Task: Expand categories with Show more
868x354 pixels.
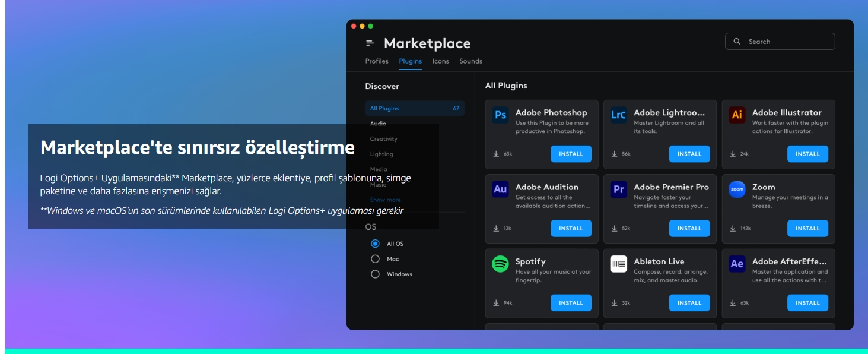Action: coord(386,200)
